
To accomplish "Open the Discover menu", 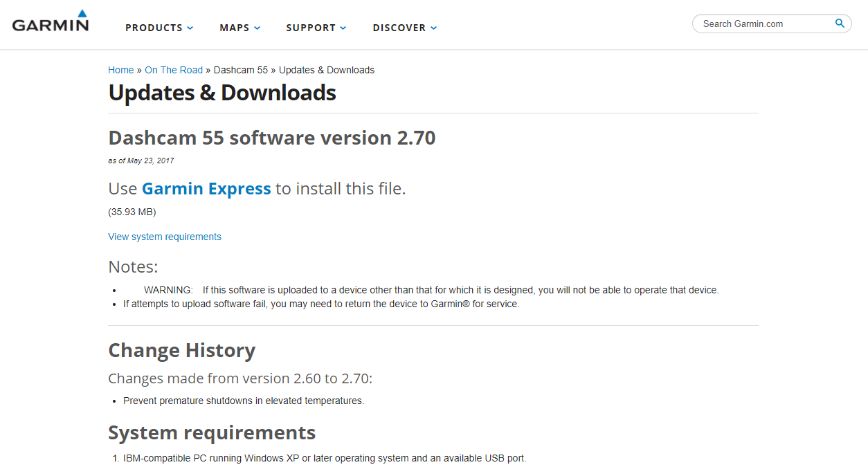I will [x=405, y=28].
